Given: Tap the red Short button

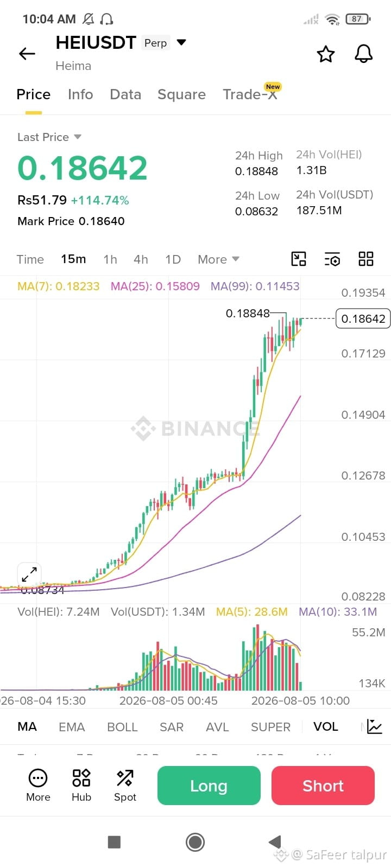Looking at the screenshot, I should (323, 786).
